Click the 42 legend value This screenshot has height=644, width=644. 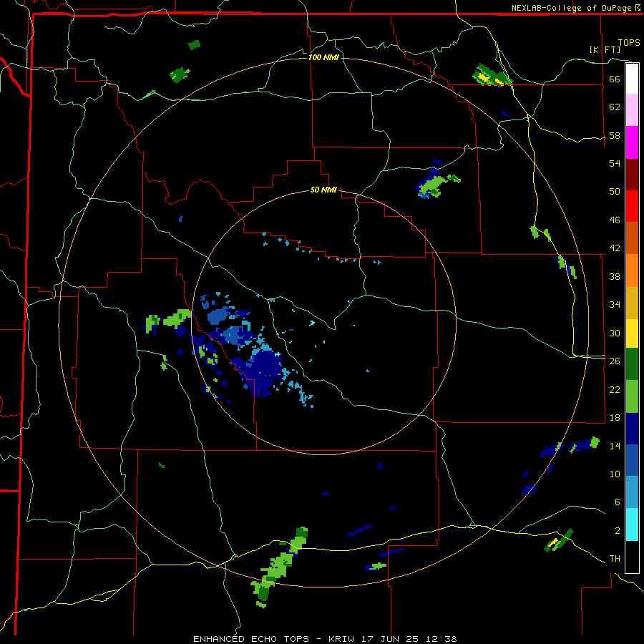pos(615,248)
